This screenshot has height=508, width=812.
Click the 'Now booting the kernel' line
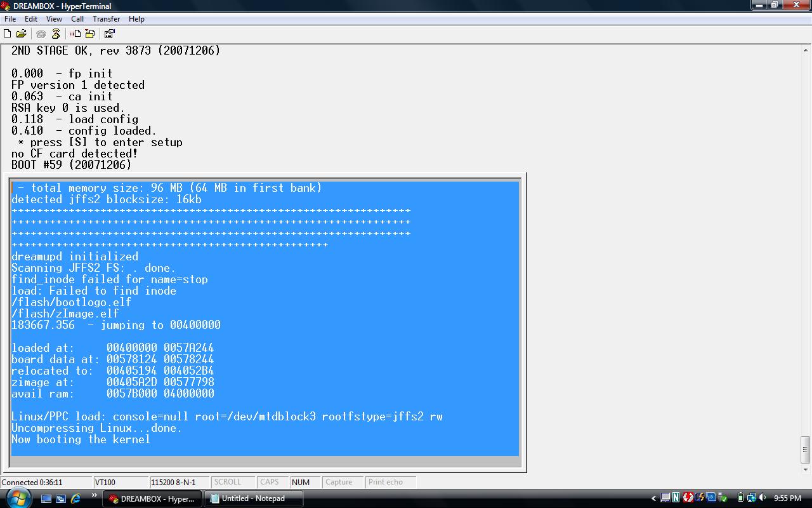pyautogui.click(x=81, y=439)
